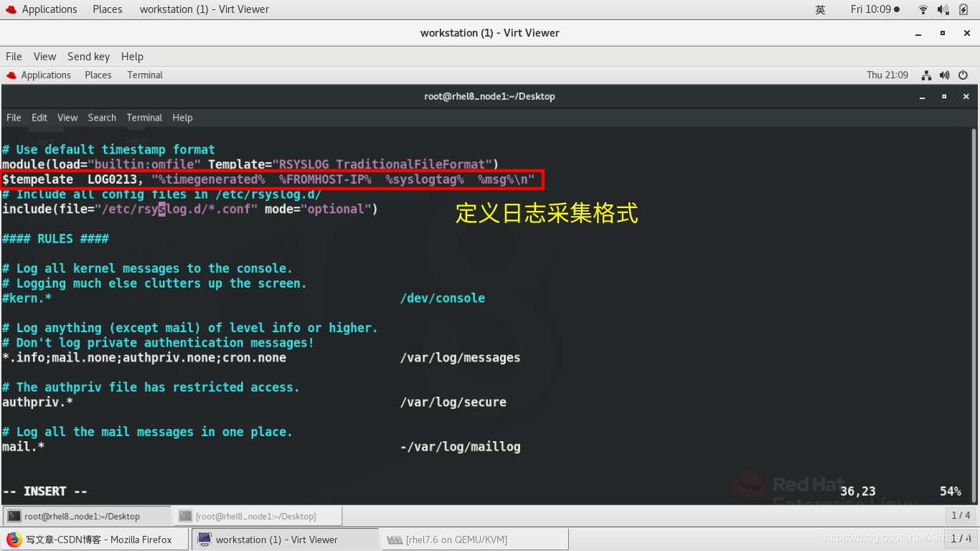Viewport: 980px width, 551px height.
Task: Click the power icon on guest top bar
Action: click(x=963, y=75)
